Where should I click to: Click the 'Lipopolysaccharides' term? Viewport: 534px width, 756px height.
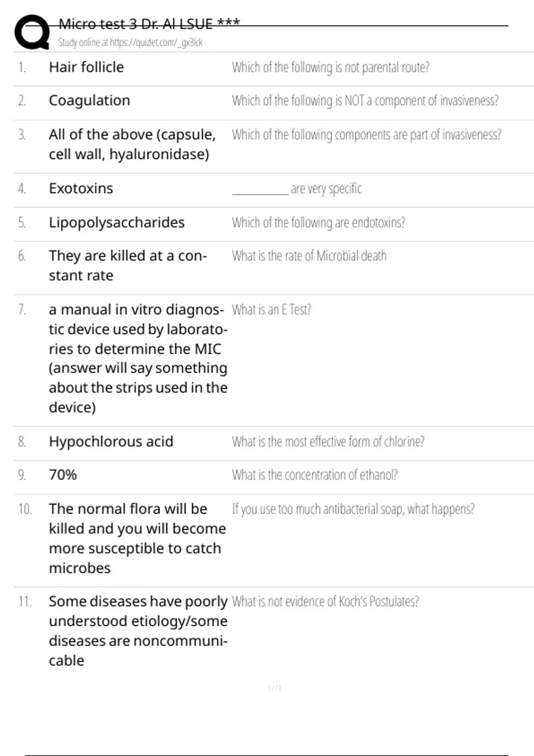(117, 222)
